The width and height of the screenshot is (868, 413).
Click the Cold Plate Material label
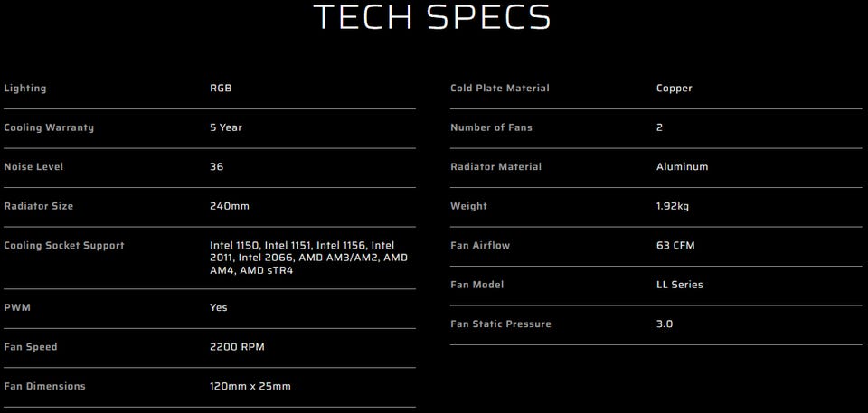pos(500,89)
